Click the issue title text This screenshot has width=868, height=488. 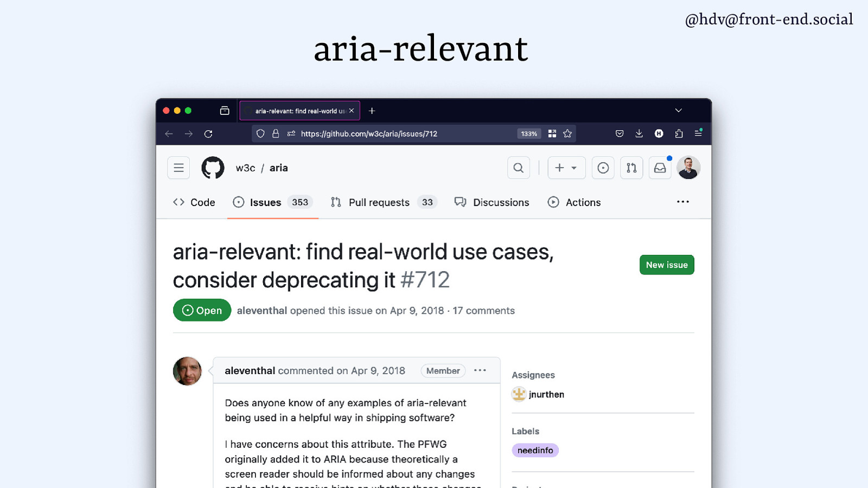(x=363, y=266)
